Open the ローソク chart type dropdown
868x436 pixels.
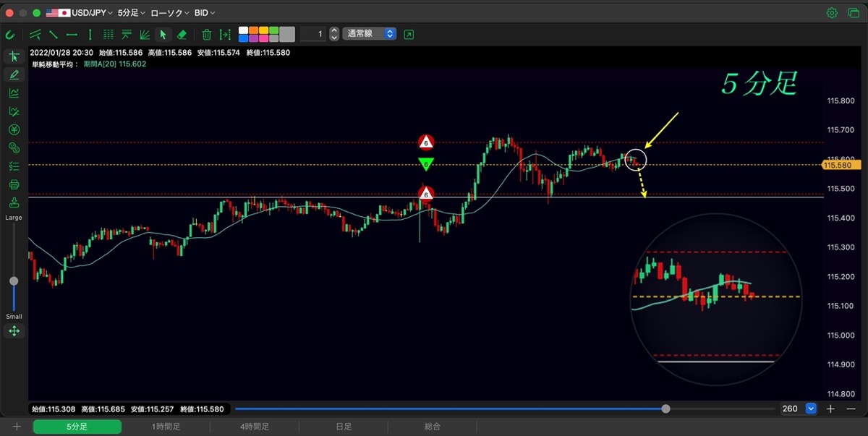point(170,13)
